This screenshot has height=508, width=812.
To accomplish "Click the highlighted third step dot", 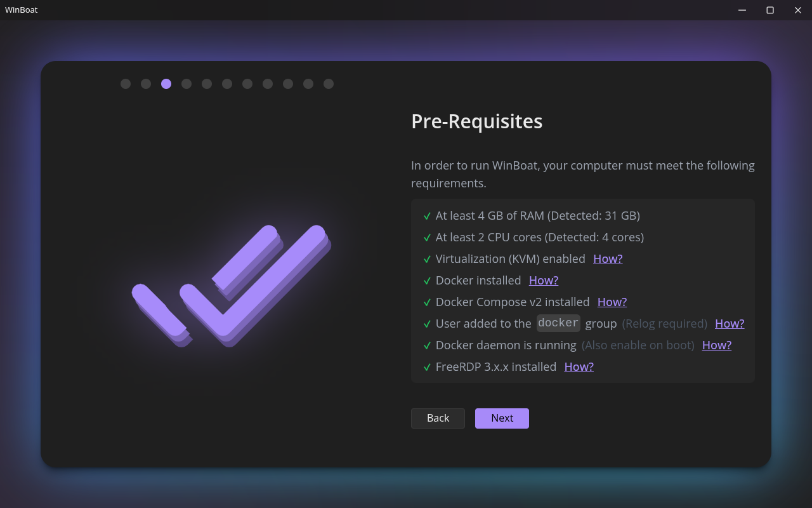I will [166, 84].
